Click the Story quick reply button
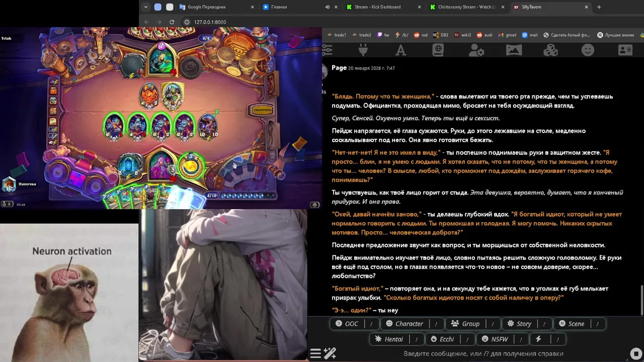 pyautogui.click(x=520, y=324)
